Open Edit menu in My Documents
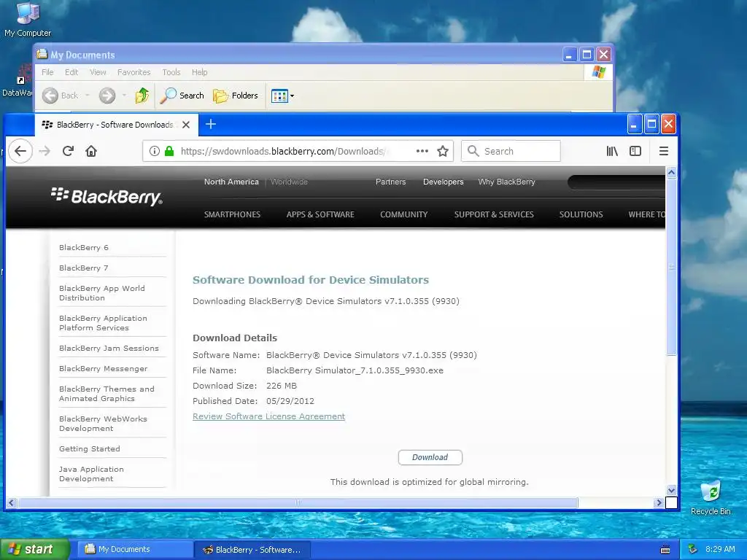747x560 pixels. [x=71, y=72]
